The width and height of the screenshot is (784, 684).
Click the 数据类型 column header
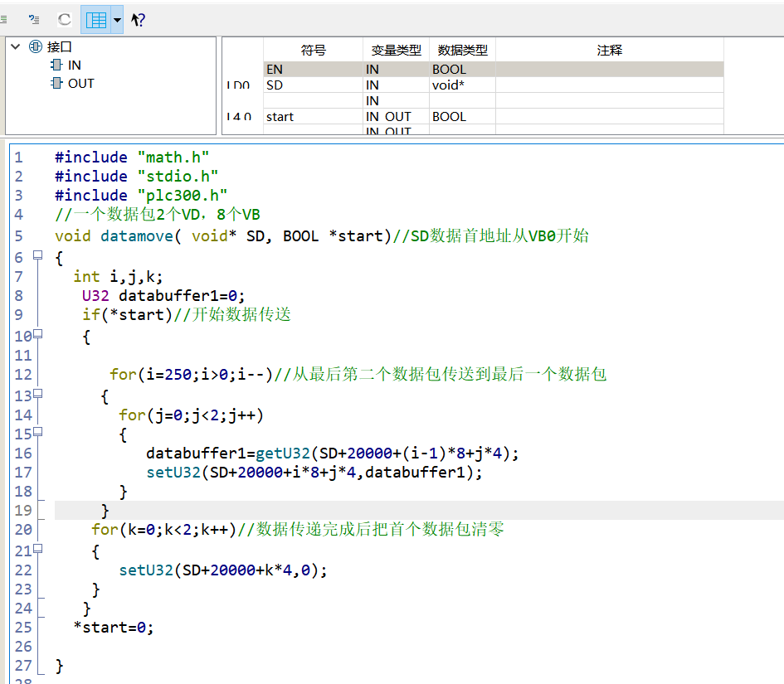coord(462,50)
